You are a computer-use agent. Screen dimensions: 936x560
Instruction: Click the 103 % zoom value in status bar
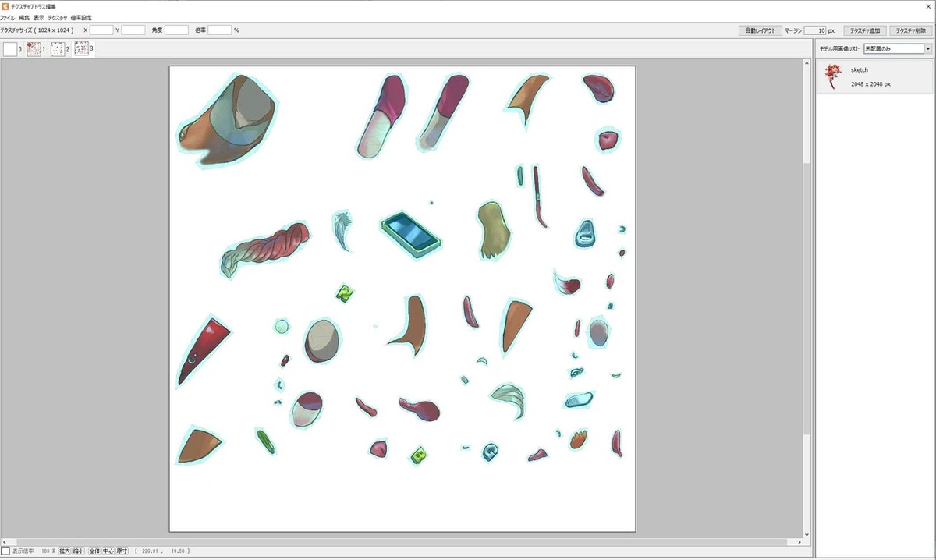point(48,551)
